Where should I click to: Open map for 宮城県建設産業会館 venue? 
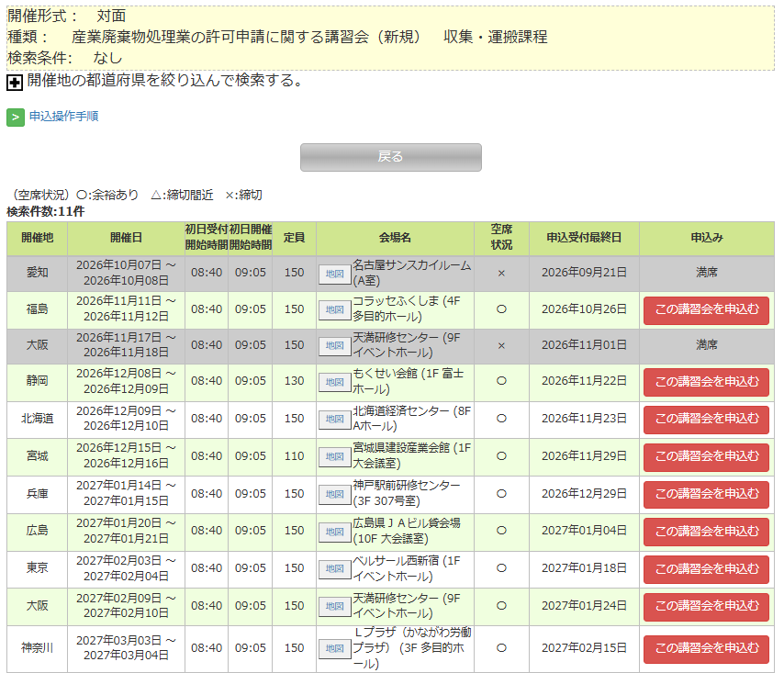(334, 456)
